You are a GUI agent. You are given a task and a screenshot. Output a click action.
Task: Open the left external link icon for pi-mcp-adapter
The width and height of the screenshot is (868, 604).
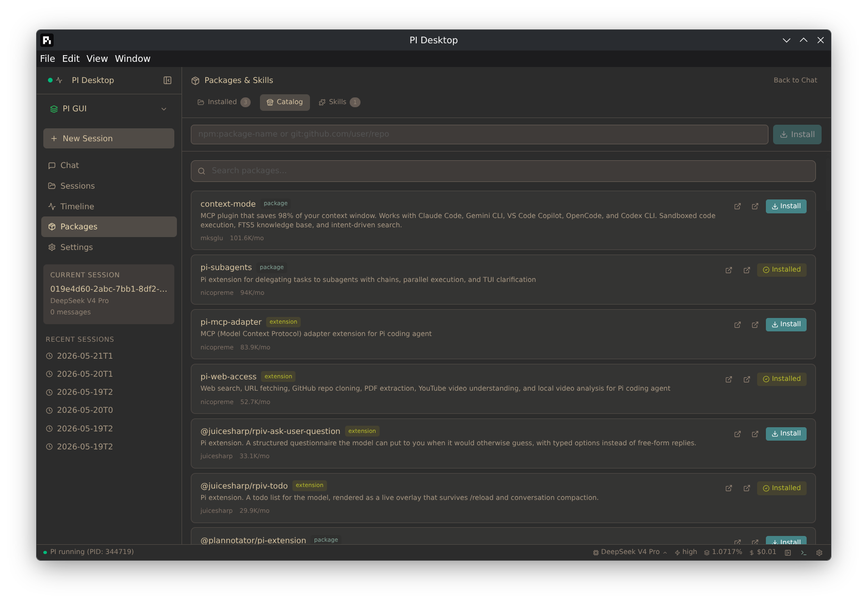[738, 325]
